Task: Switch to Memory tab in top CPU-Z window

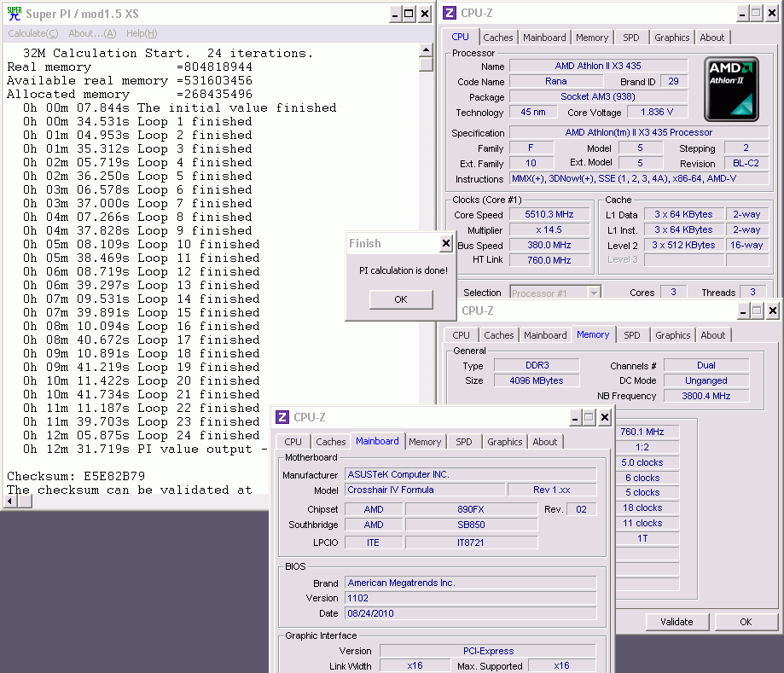Action: click(x=592, y=38)
